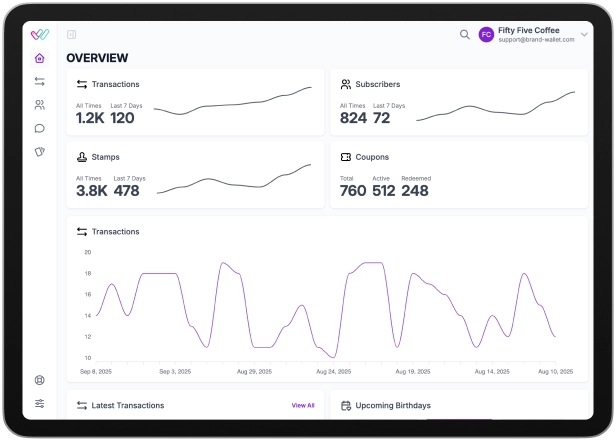This screenshot has height=441, width=616.
Task: Open the Subscribers summary card
Action: tap(459, 102)
